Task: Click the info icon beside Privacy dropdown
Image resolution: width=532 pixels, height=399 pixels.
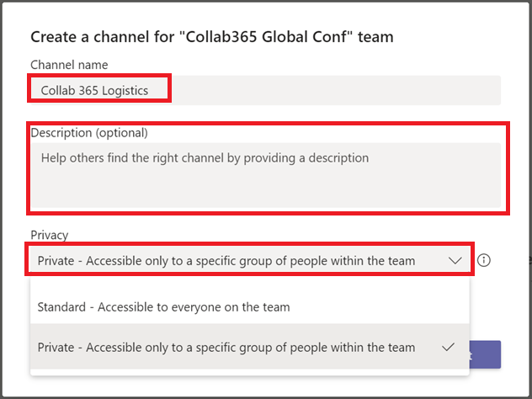Action: click(483, 260)
